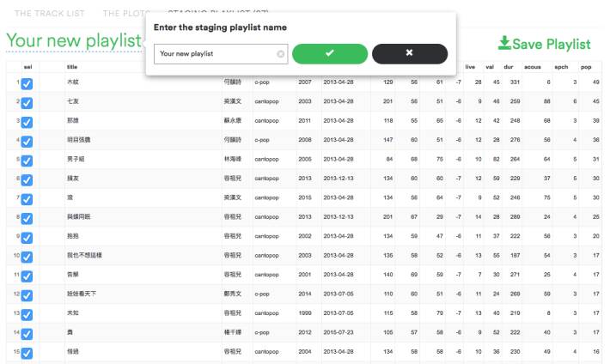Viewport: 610px width, 364px height.
Task: Sort by the live column header
Action: 470,67
